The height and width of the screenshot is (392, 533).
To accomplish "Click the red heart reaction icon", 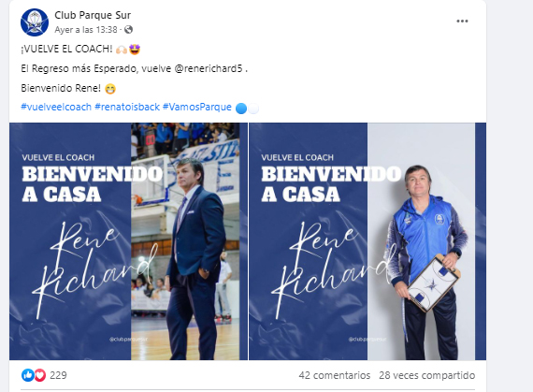I will 40,375.
